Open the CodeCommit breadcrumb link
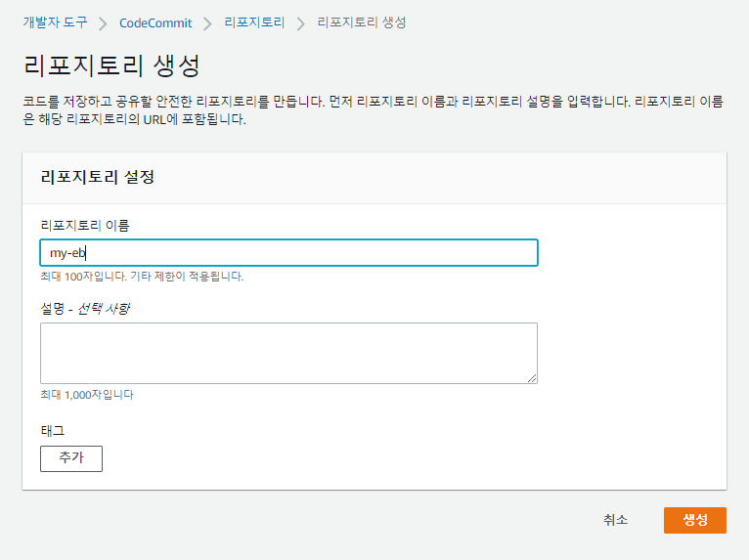This screenshot has width=749, height=560. pyautogui.click(x=155, y=22)
